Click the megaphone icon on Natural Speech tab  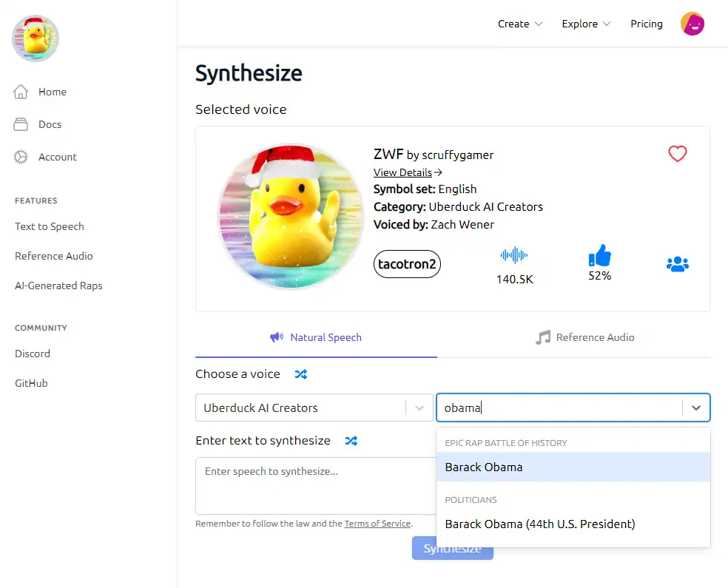tap(277, 337)
